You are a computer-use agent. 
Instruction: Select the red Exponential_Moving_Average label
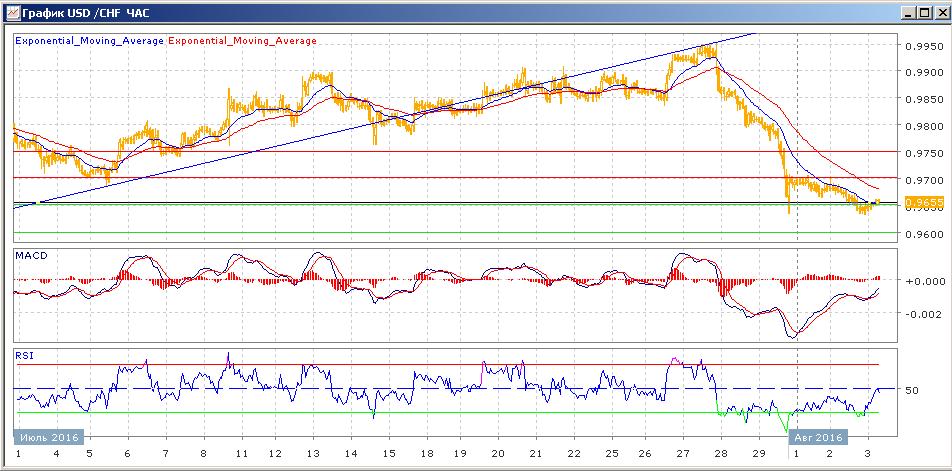pos(242,41)
